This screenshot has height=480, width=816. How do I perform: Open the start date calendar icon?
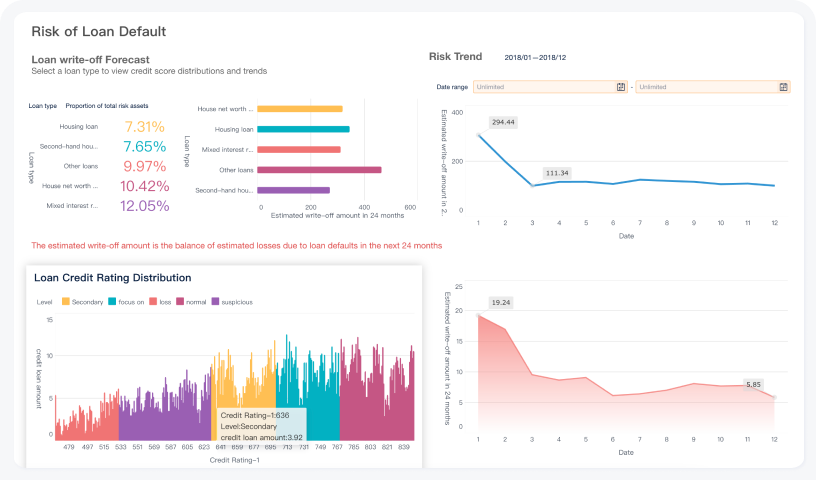(x=621, y=87)
